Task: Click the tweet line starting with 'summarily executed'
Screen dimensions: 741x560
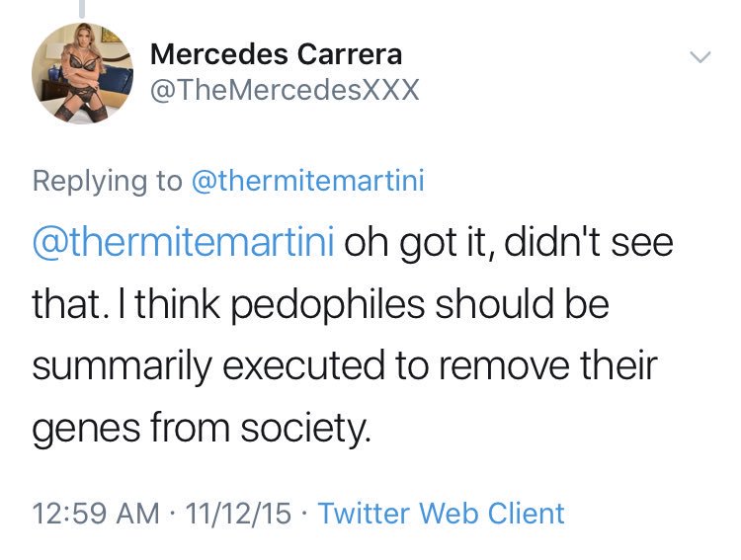Action: coord(345,365)
